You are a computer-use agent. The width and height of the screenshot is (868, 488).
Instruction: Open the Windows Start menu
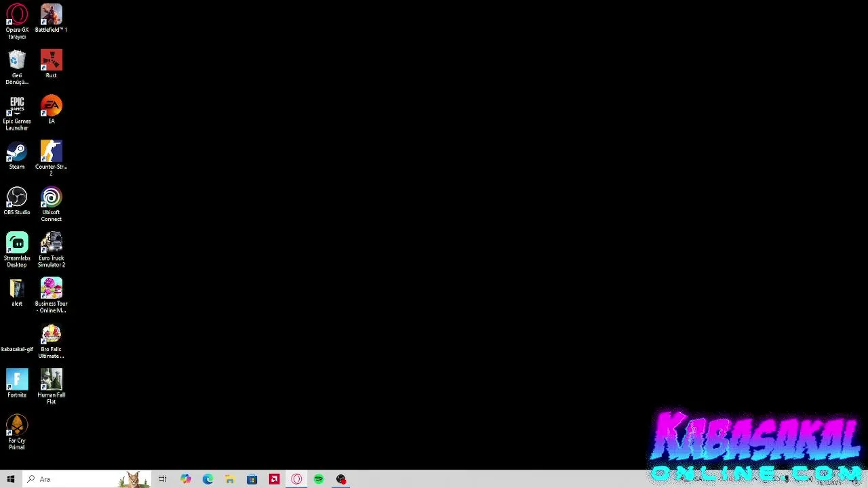pos(11,479)
